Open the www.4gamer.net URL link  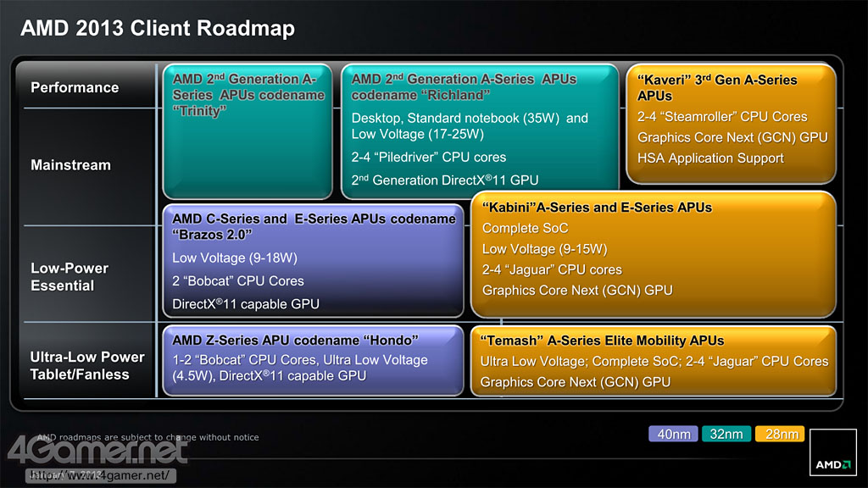coord(101,475)
